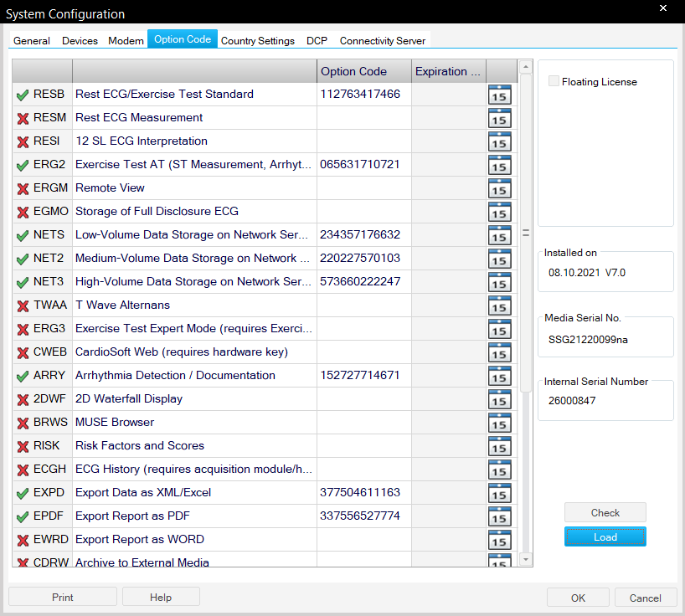685x616 pixels.
Task: Select the Option Code tab
Action: pyautogui.click(x=183, y=38)
